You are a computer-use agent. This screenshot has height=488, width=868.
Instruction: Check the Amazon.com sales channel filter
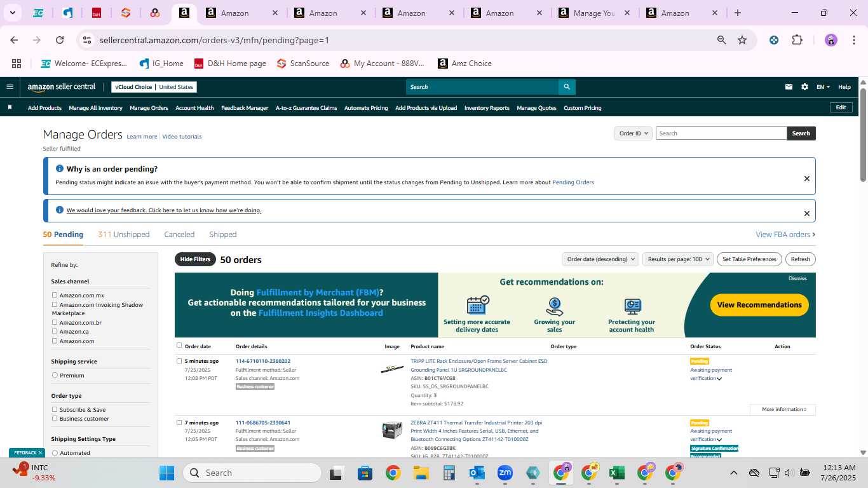(x=55, y=341)
